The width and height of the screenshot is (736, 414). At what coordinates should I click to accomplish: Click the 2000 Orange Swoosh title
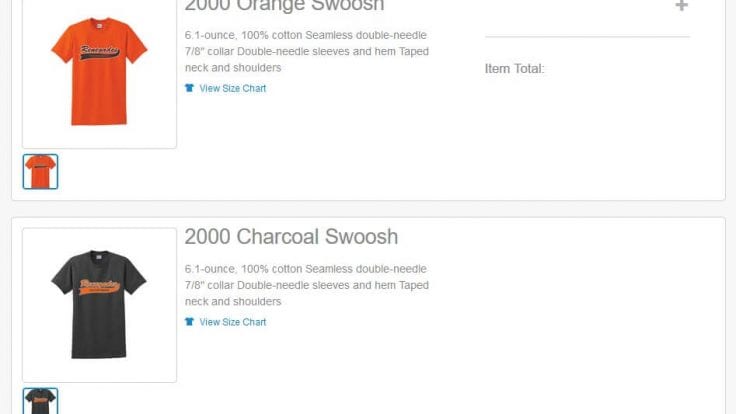pyautogui.click(x=284, y=6)
